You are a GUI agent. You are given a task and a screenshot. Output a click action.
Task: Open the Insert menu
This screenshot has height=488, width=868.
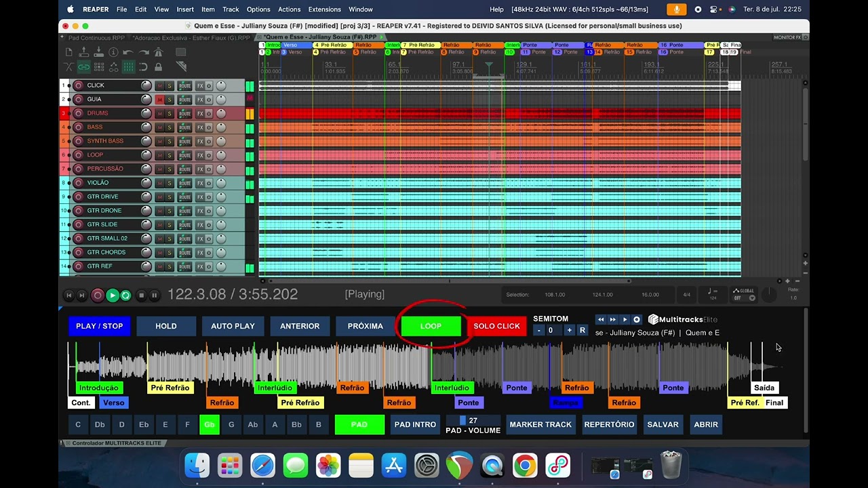pos(185,9)
